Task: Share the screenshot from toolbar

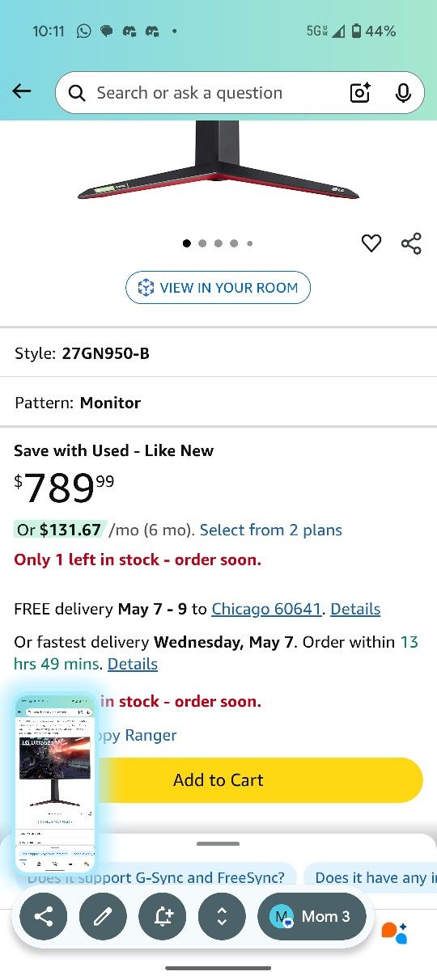Action: (x=44, y=916)
